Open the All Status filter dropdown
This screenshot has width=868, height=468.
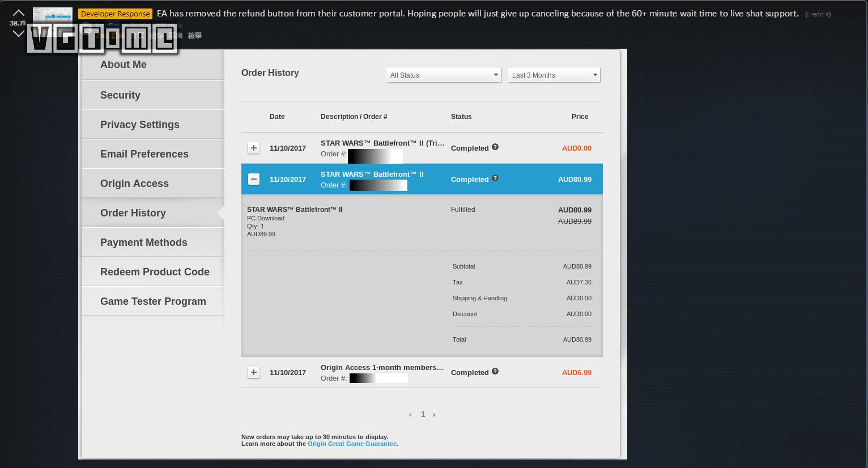pyautogui.click(x=444, y=75)
